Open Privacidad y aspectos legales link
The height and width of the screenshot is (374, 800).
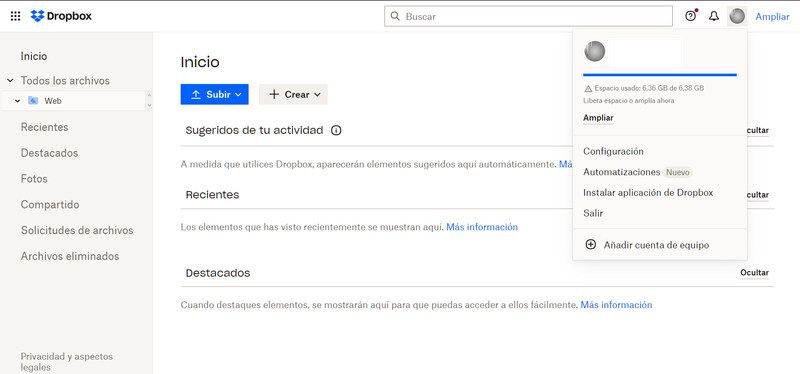click(x=67, y=362)
